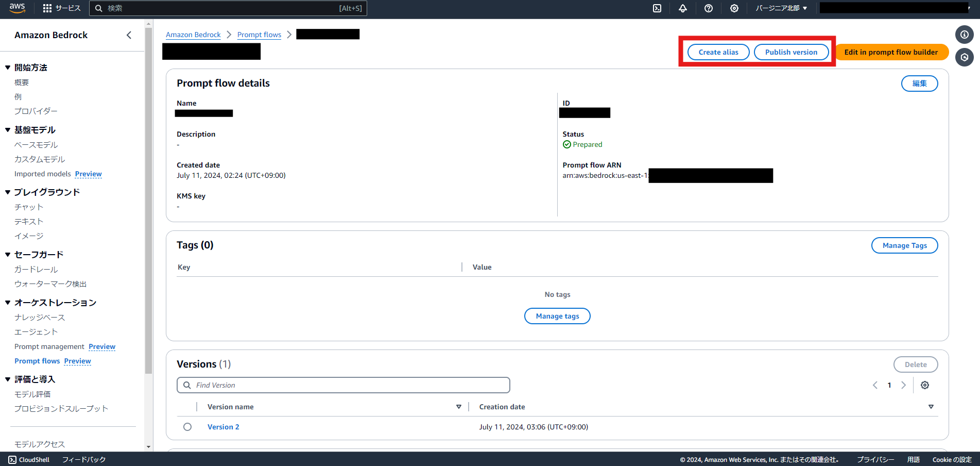
Task: Sort by Version name column arrow
Action: pyautogui.click(x=458, y=407)
